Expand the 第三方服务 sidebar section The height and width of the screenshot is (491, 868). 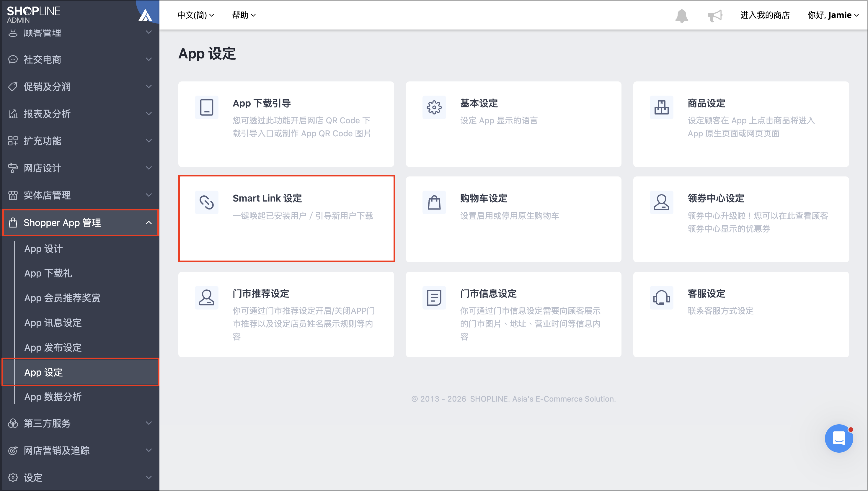click(80, 423)
